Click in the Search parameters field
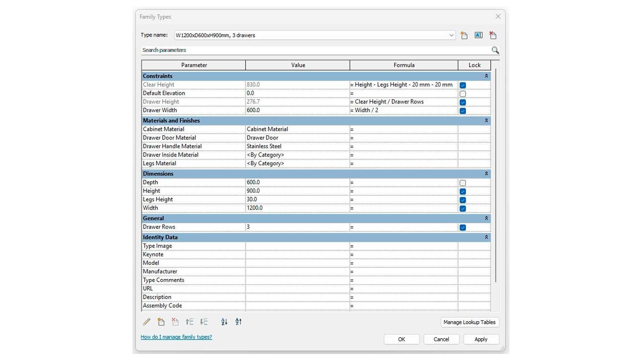 coord(302,50)
